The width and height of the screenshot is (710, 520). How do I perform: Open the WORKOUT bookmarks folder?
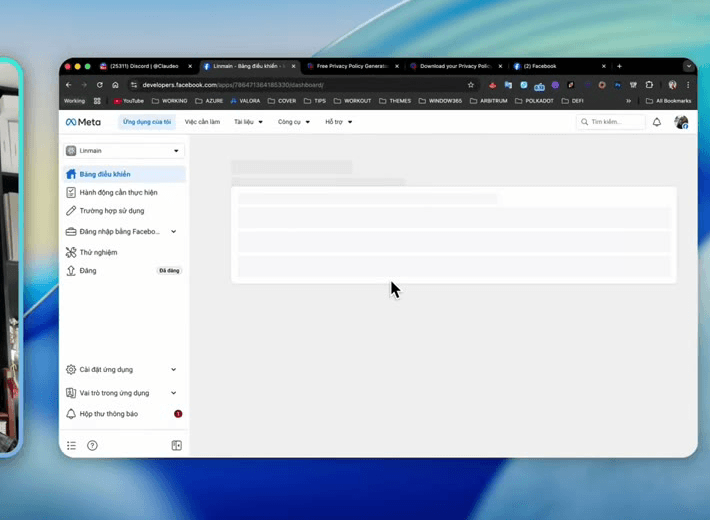pos(352,101)
